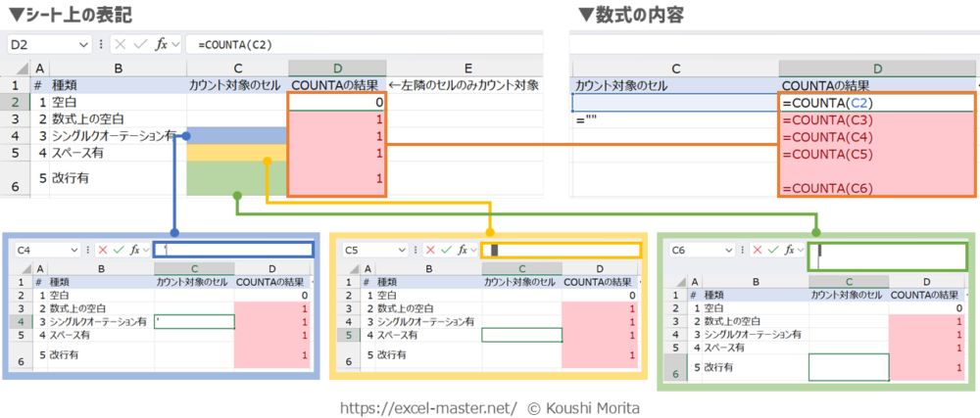
Task: Click the green enter checkmark in the C5 formula bar
Action: (446, 251)
